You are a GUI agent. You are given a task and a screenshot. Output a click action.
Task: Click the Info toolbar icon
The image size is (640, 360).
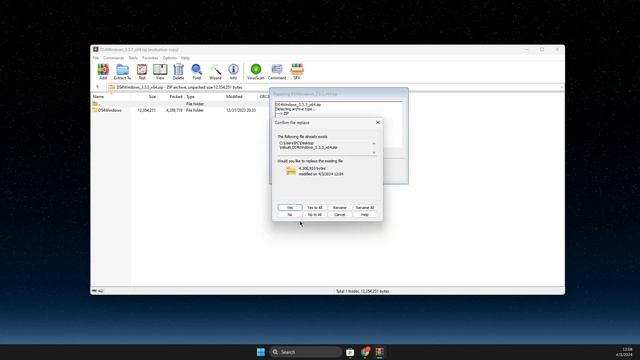[x=233, y=72]
